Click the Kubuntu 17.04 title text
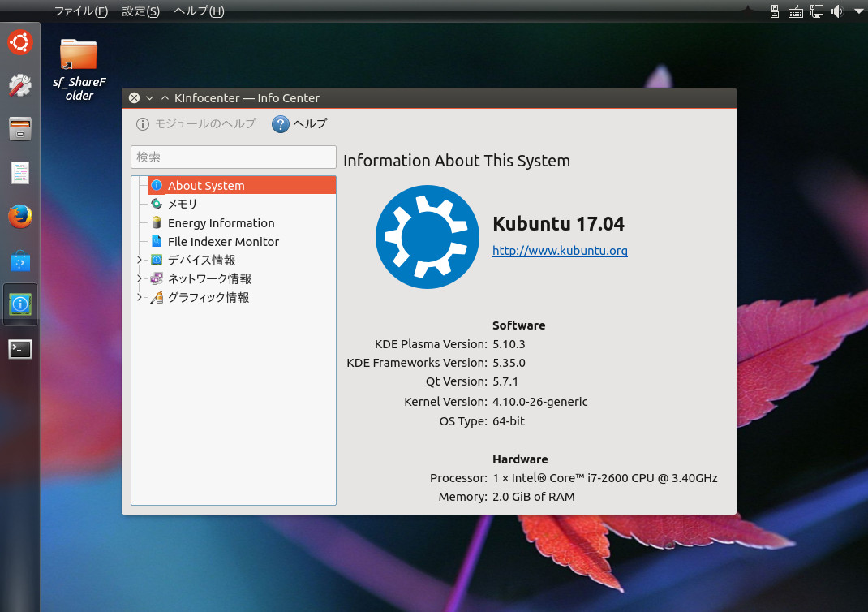 [x=559, y=224]
